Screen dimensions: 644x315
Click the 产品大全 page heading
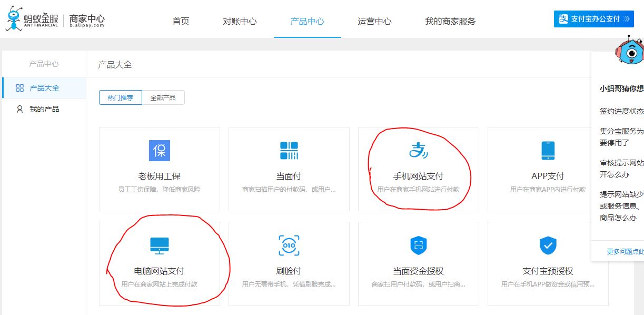tap(115, 64)
